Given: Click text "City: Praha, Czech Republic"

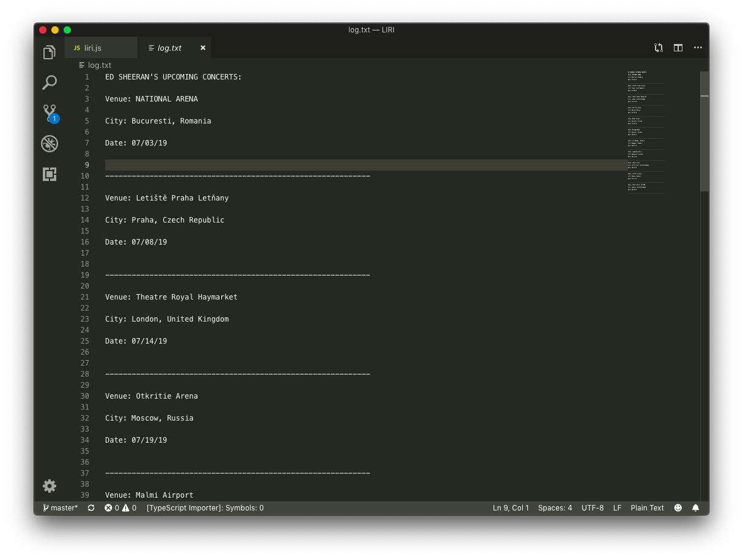Looking at the screenshot, I should pyautogui.click(x=164, y=220).
